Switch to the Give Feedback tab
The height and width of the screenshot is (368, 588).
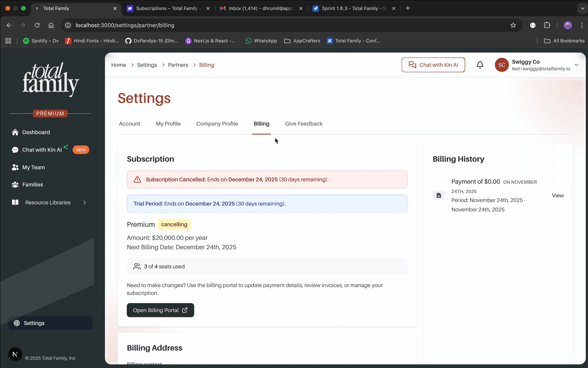[304, 123]
